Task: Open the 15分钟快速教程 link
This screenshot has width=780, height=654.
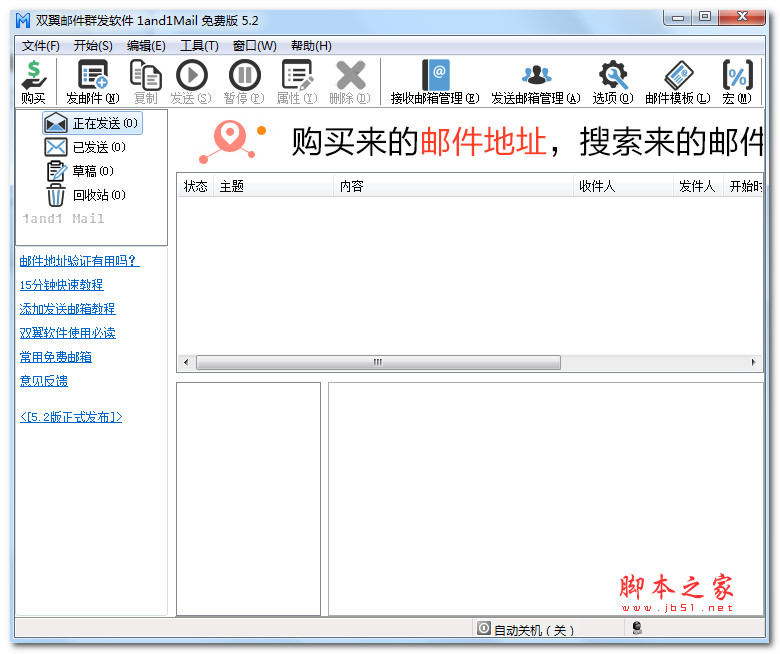Action: coord(61,285)
